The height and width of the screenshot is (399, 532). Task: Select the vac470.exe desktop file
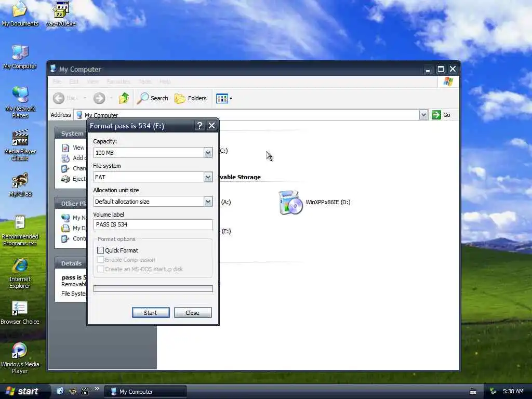[x=61, y=14]
